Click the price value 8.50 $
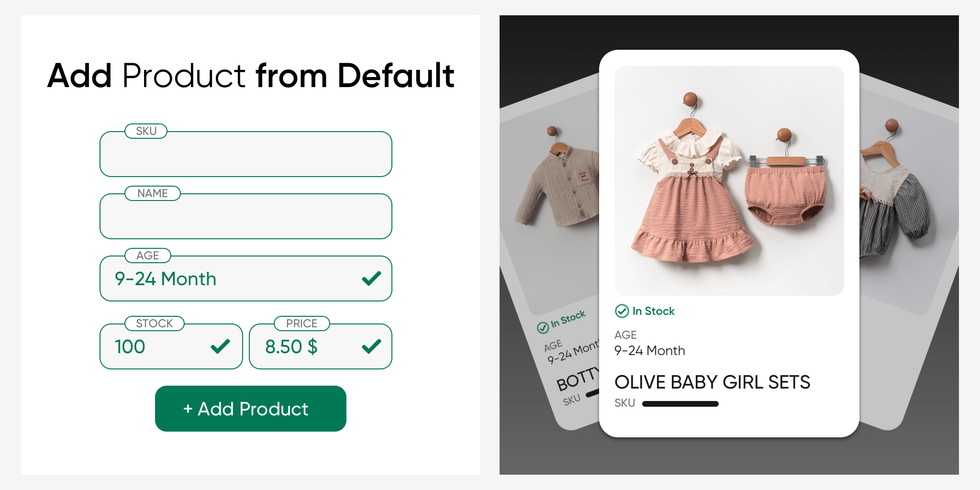 tap(291, 346)
